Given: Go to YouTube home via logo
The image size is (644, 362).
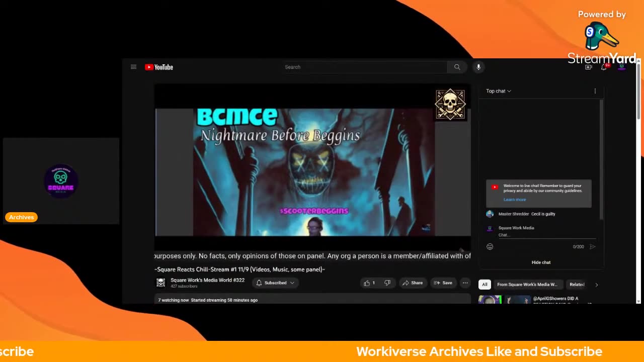Looking at the screenshot, I should (x=159, y=67).
